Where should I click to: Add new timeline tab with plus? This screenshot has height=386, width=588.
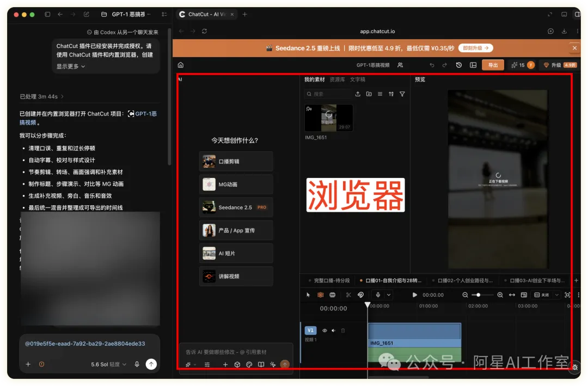click(576, 280)
